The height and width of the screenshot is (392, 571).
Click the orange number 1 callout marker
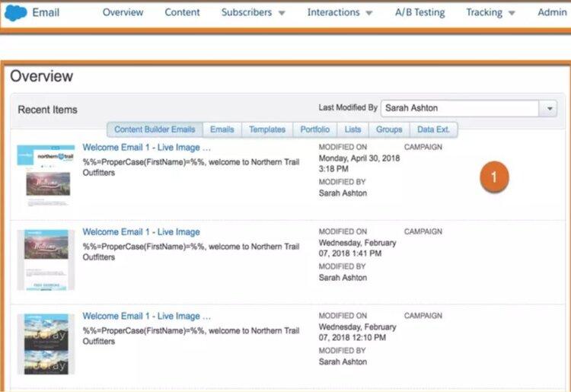click(x=493, y=177)
